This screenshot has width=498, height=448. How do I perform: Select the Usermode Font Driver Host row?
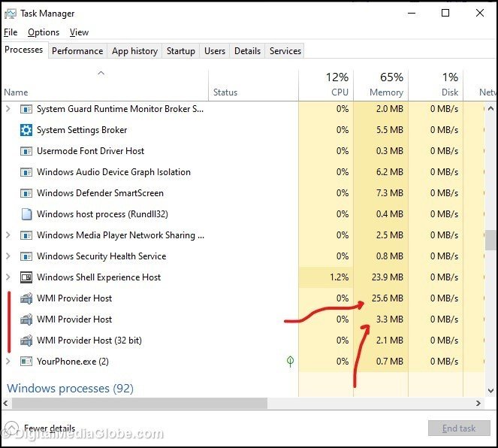pyautogui.click(x=243, y=151)
